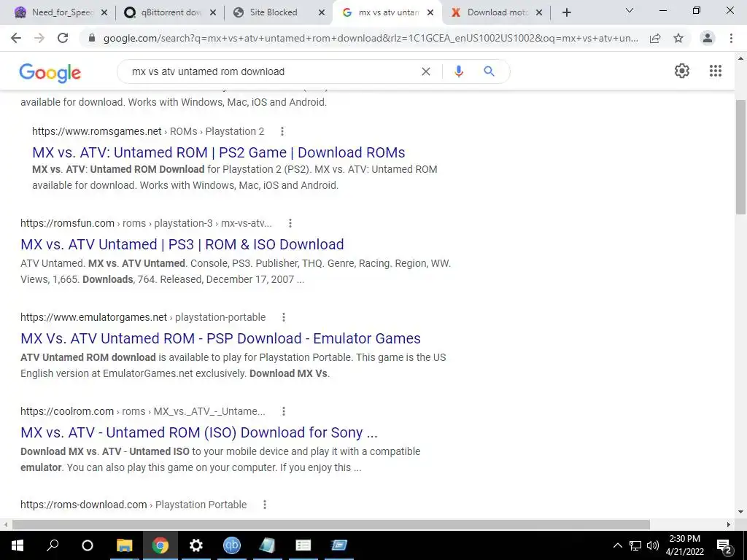Open the Google apps grid
747x560 pixels.
click(715, 71)
